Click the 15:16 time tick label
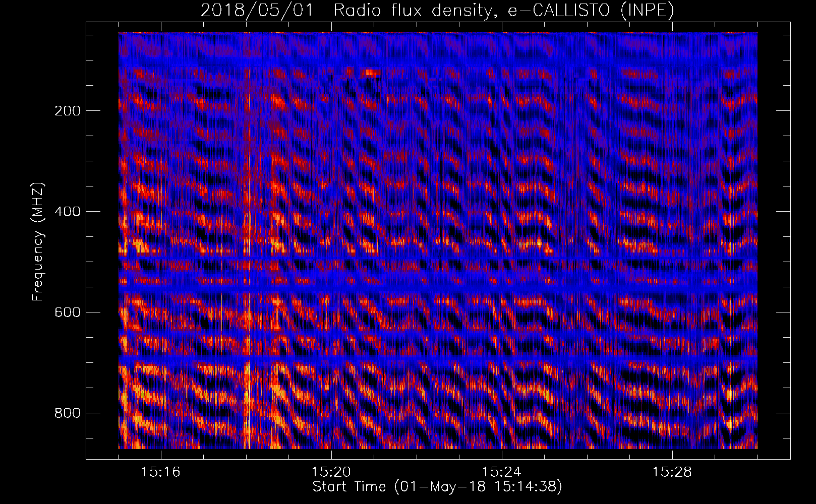The image size is (816, 504). tap(161, 472)
